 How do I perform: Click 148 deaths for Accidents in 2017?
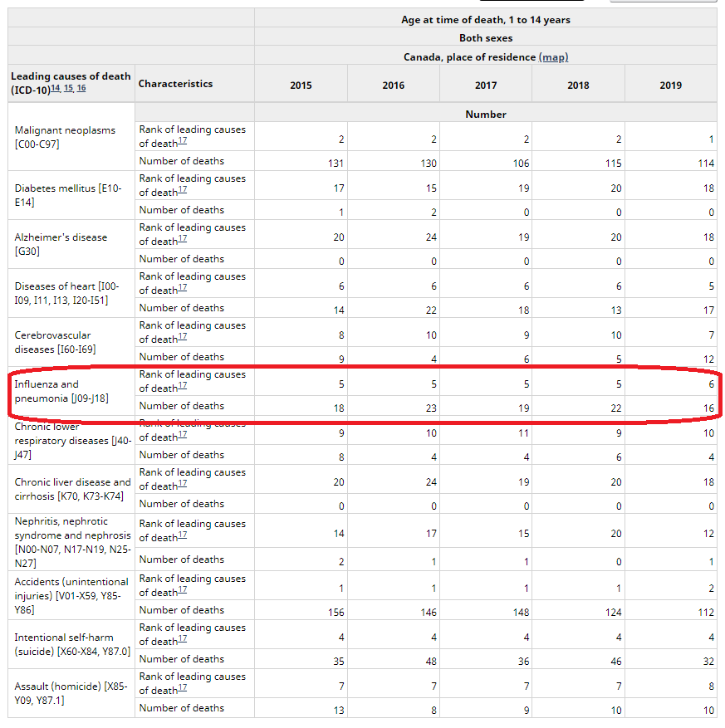point(521,613)
